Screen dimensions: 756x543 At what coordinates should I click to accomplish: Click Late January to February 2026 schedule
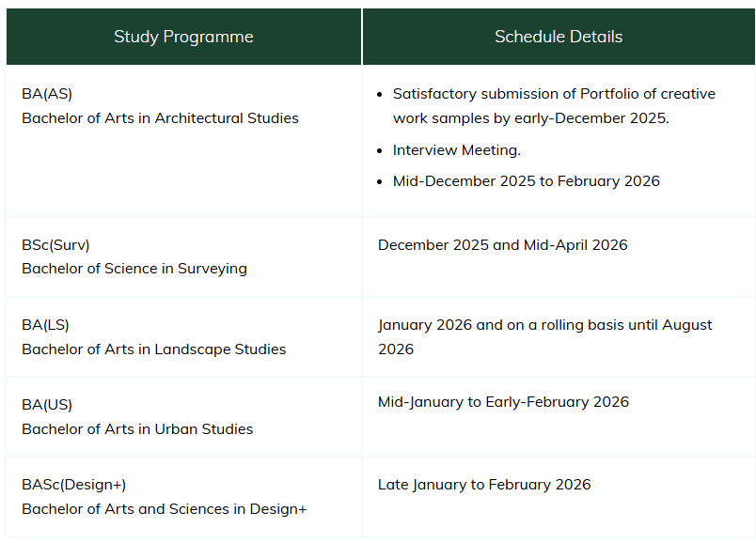(x=484, y=485)
